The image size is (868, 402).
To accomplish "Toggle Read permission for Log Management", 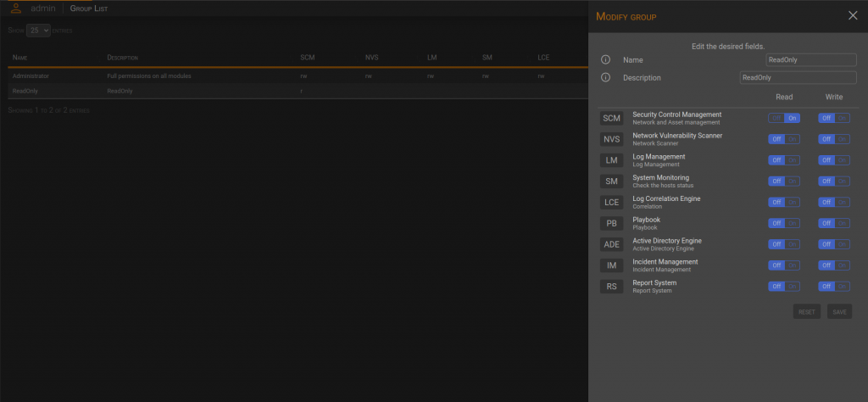I will pyautogui.click(x=784, y=160).
